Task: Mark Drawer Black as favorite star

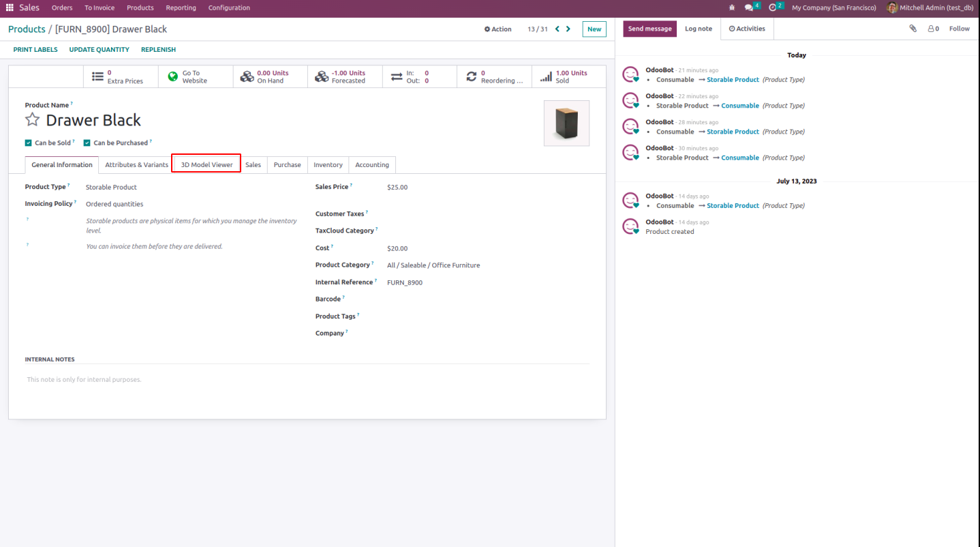Action: coord(32,120)
